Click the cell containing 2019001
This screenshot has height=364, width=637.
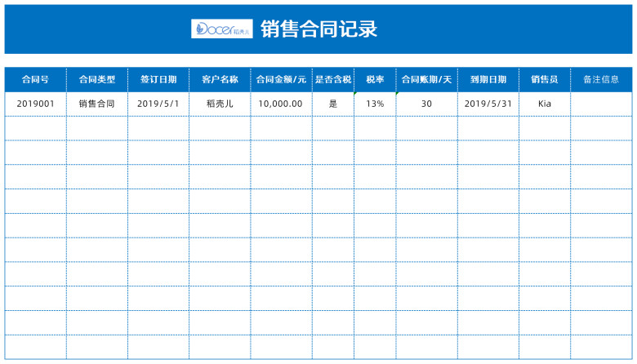coord(35,104)
